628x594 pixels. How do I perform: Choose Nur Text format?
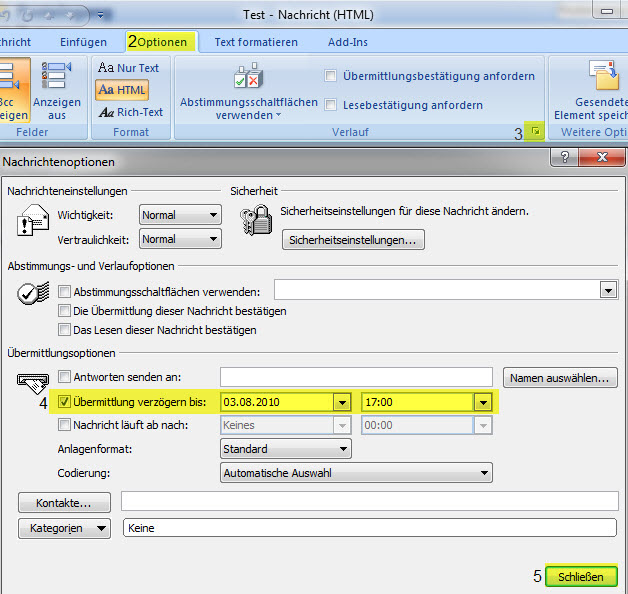(x=129, y=68)
